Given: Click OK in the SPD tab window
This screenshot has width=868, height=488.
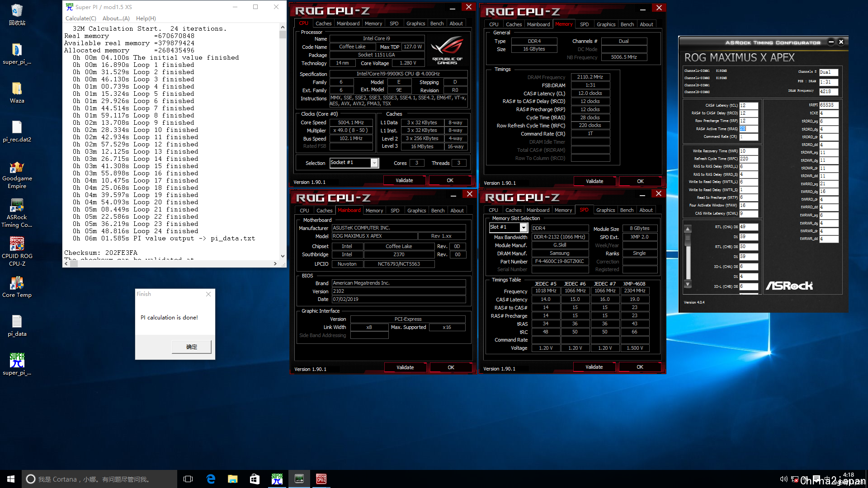Looking at the screenshot, I should pos(640,367).
